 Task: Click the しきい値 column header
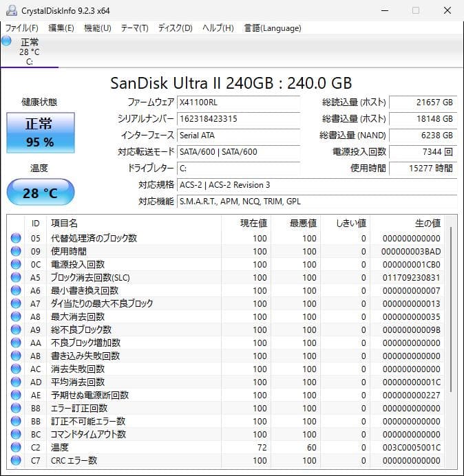click(345, 223)
